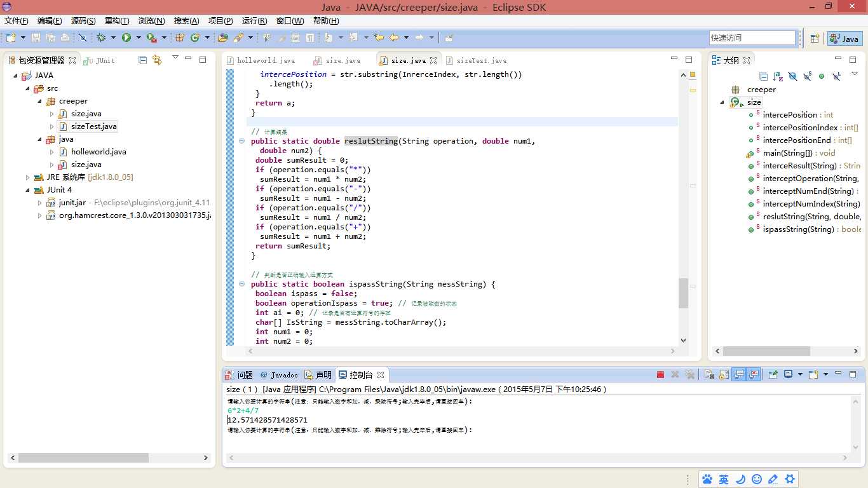Collapse the JUnit 4 library node
This screenshot has width=868, height=488.
coord(27,190)
